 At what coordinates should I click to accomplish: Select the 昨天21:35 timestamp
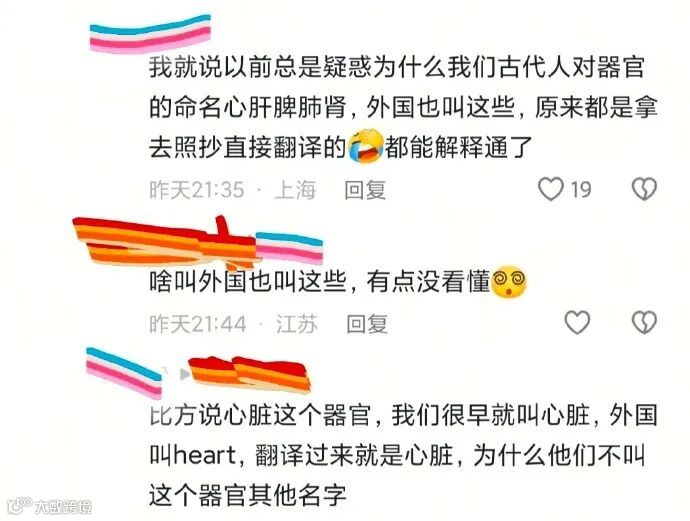tap(197, 190)
